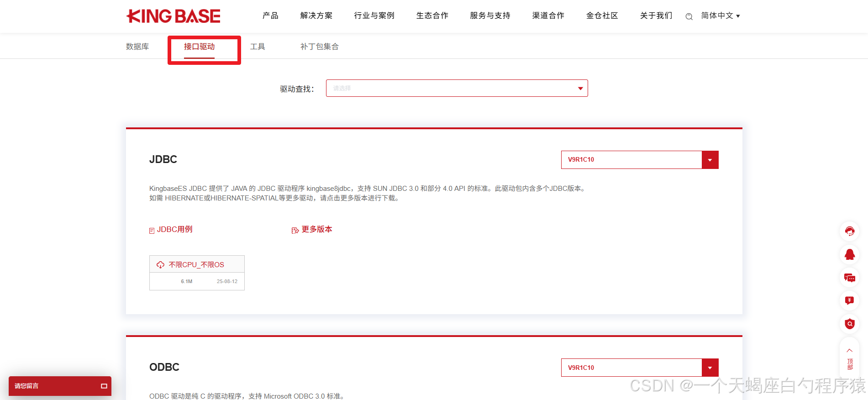This screenshot has width=868, height=400.
Task: Open the 服务与支持 menu
Action: pos(490,16)
